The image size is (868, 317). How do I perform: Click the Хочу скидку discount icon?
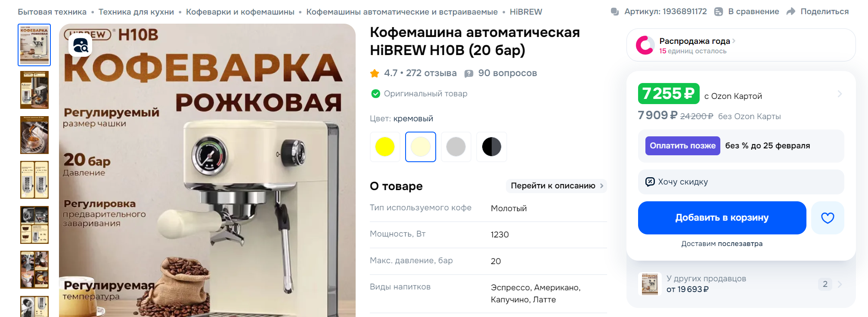point(650,182)
